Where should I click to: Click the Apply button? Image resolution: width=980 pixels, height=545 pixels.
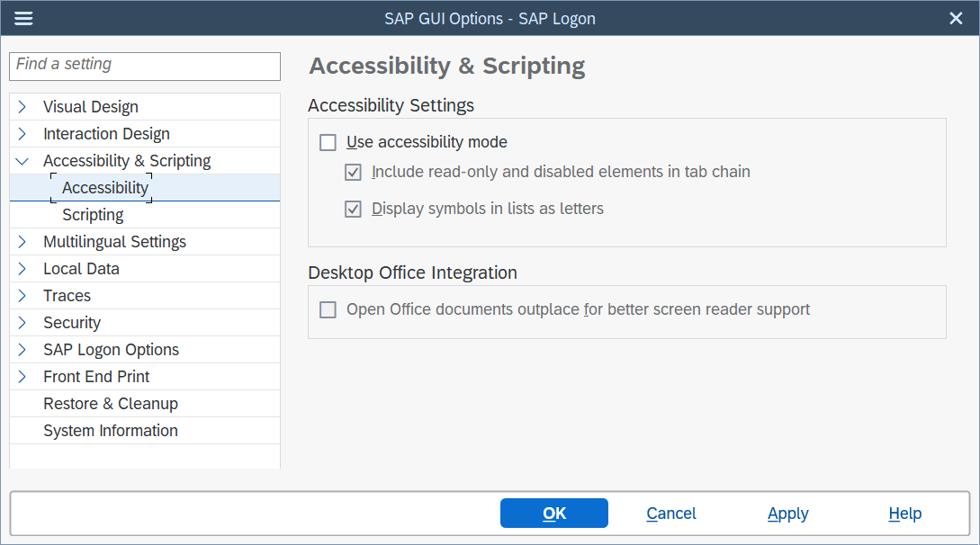(x=788, y=514)
